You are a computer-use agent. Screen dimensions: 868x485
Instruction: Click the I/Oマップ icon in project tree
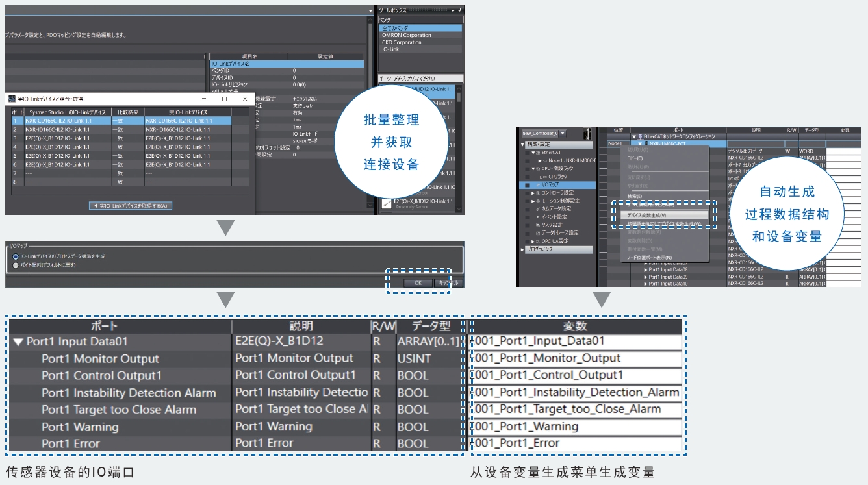[537, 185]
